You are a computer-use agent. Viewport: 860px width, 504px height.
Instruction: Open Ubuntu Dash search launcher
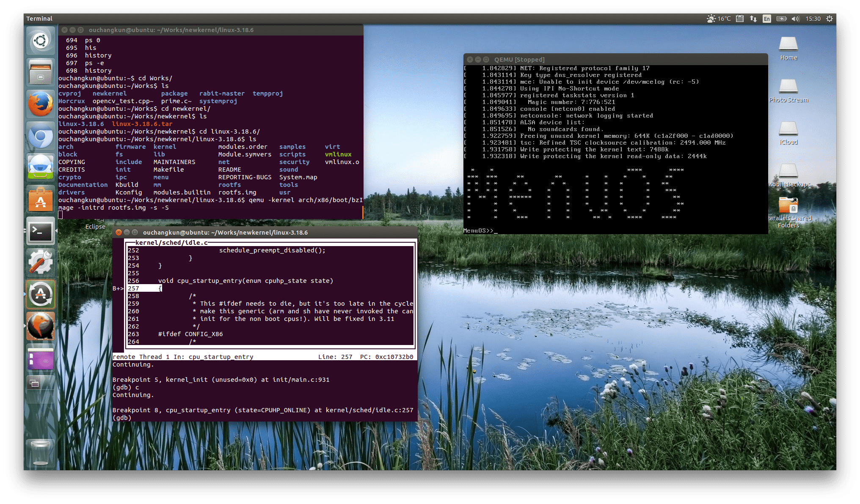click(x=41, y=41)
